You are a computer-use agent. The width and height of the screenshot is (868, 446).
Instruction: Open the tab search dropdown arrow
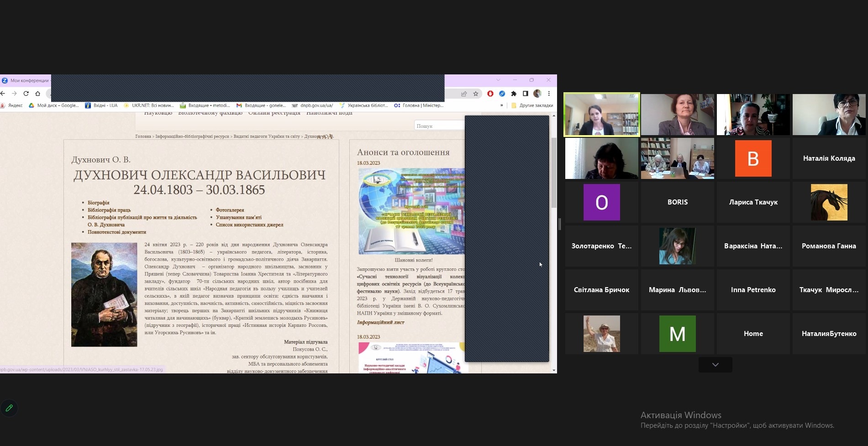point(498,80)
